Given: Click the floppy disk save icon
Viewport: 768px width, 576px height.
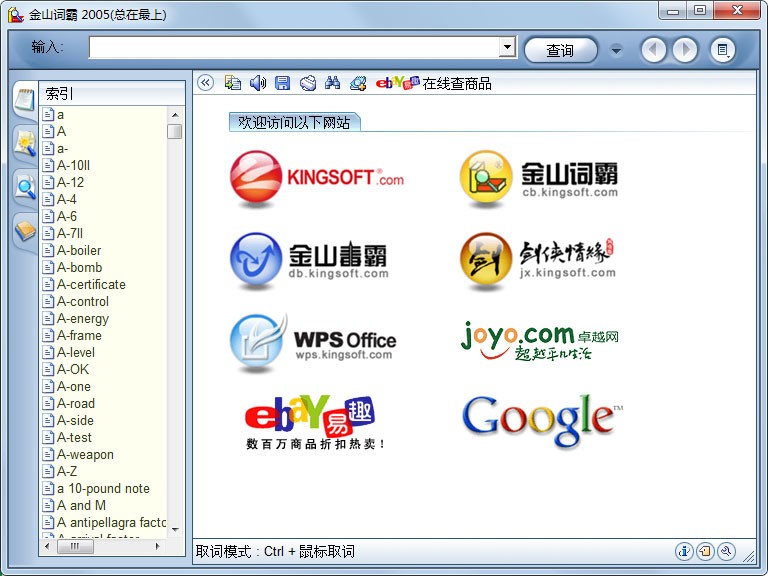Looking at the screenshot, I should coord(282,83).
